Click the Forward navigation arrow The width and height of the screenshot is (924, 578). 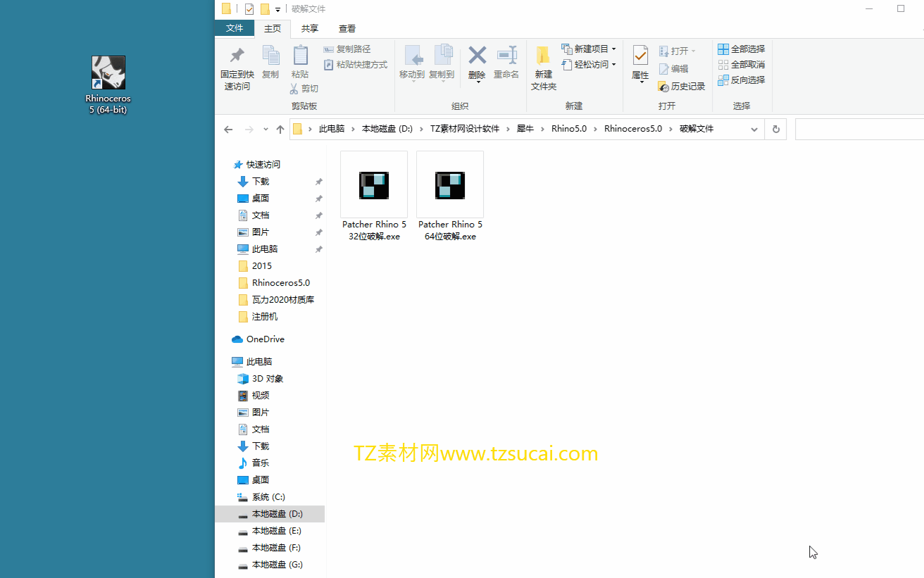[249, 130]
